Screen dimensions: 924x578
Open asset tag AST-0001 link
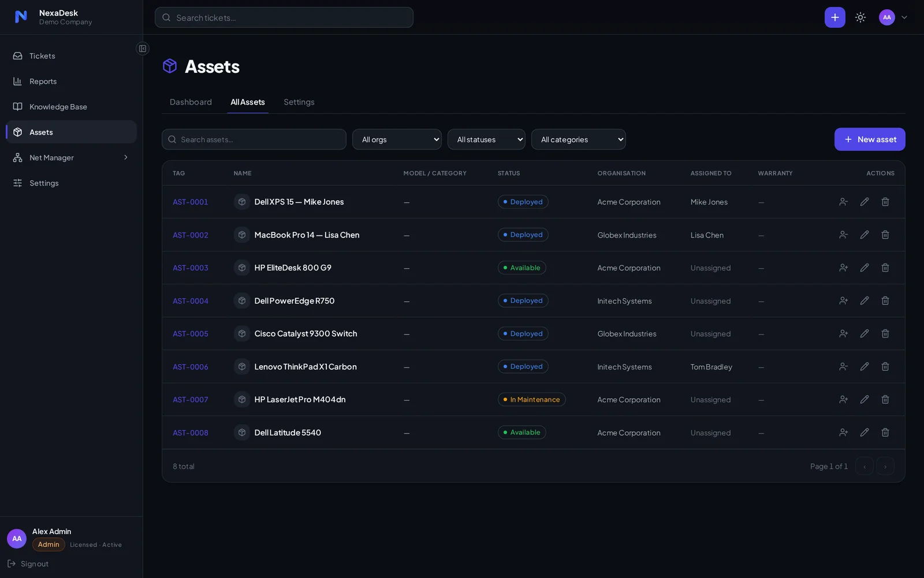click(x=191, y=202)
